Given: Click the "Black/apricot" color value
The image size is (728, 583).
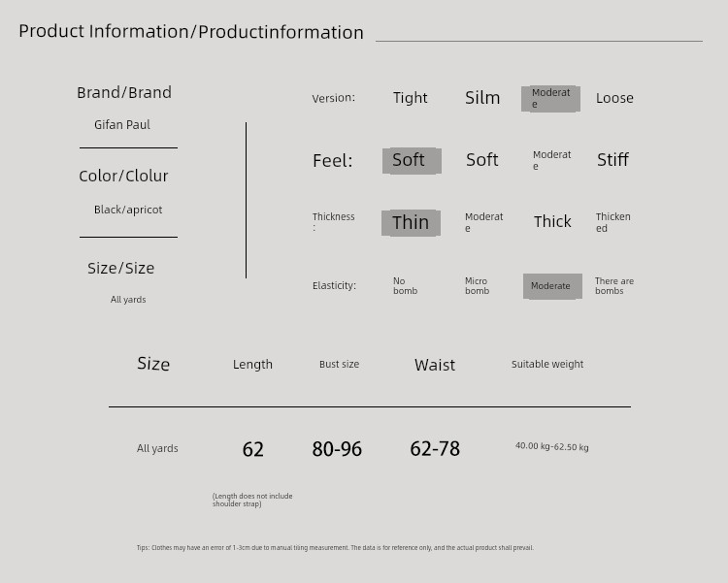Looking at the screenshot, I should tap(128, 210).
